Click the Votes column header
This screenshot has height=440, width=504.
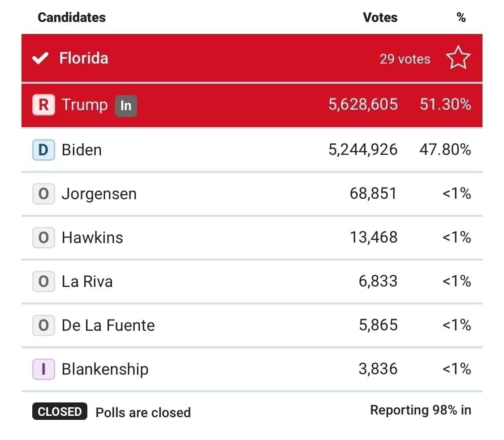click(380, 17)
